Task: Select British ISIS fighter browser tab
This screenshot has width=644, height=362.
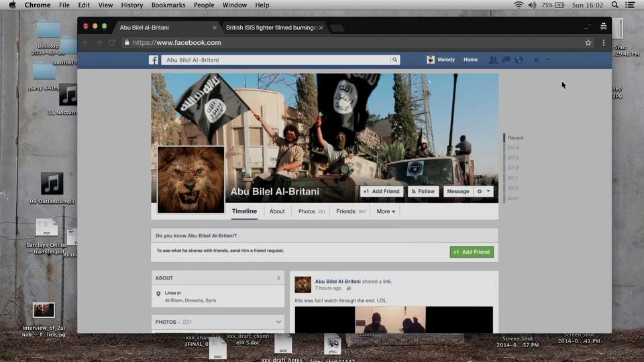Action: [x=271, y=27]
